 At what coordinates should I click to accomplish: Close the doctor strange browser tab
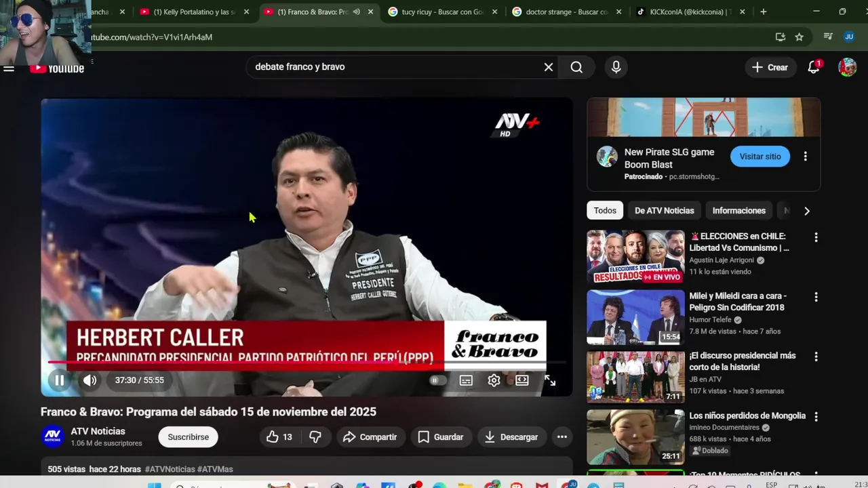click(x=618, y=12)
